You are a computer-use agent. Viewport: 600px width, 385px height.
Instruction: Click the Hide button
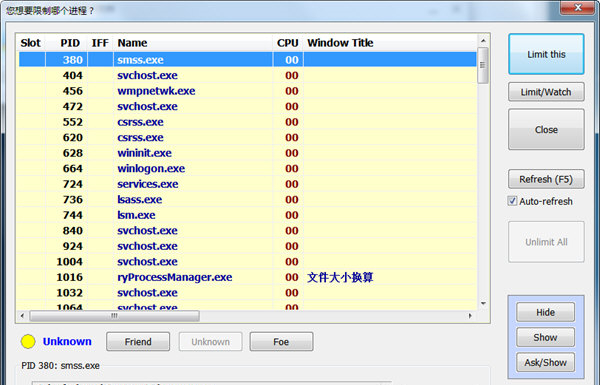point(545,312)
